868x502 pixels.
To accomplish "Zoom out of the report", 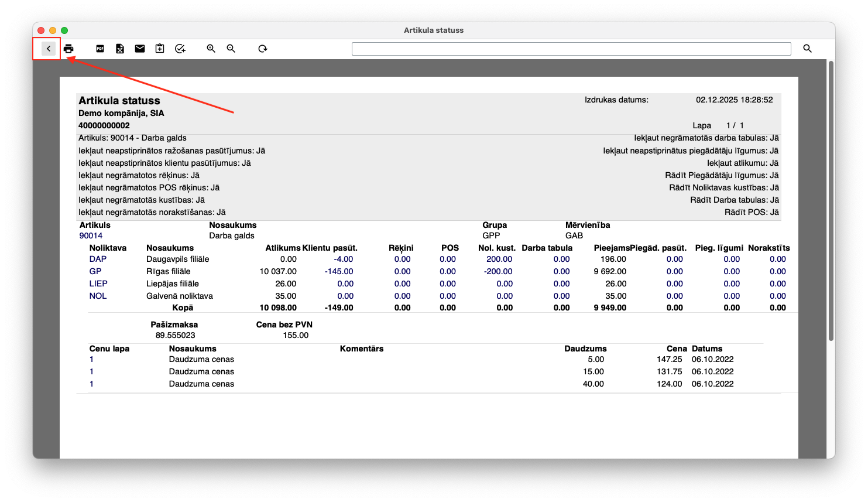I will coord(231,49).
